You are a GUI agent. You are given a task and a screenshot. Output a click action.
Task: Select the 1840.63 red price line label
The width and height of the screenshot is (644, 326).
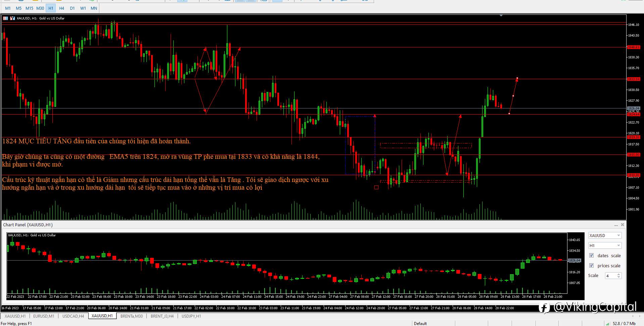[x=634, y=47]
